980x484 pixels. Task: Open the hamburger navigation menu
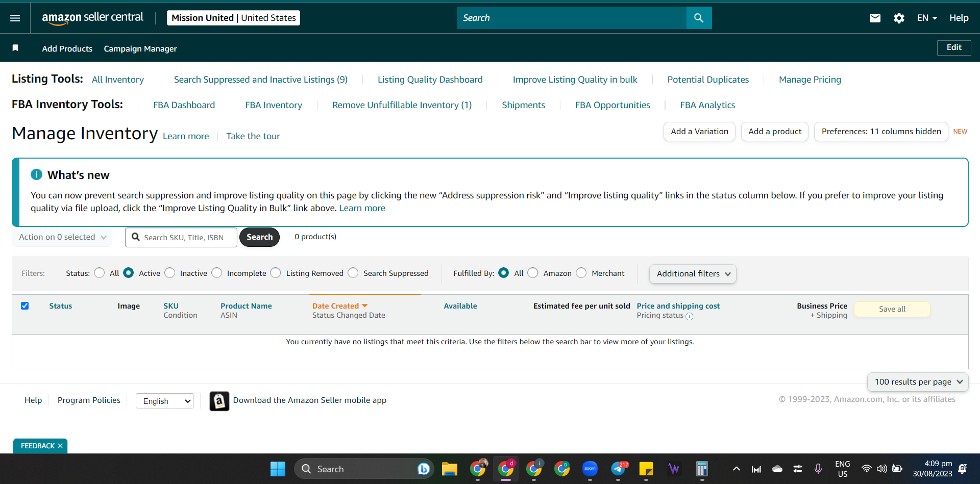[x=15, y=18]
